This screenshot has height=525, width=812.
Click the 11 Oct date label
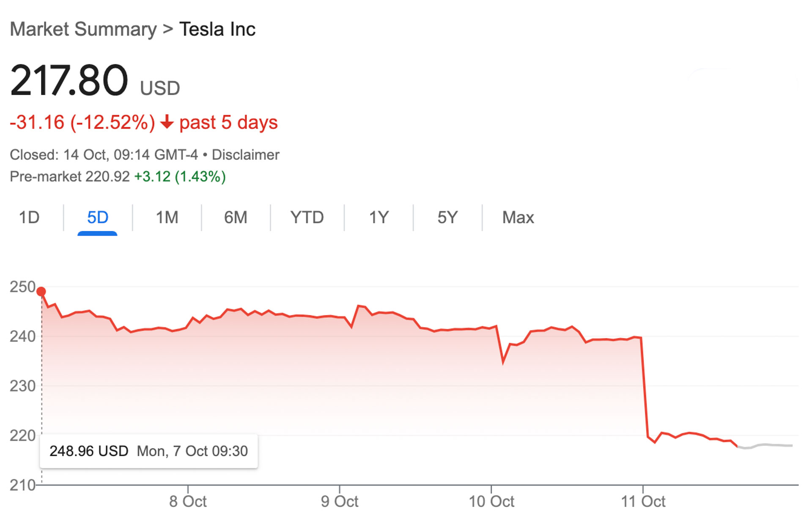coord(643,502)
